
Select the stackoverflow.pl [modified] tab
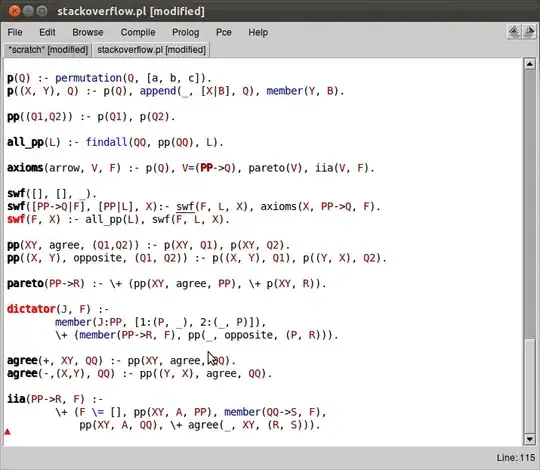pyautogui.click(x=151, y=50)
